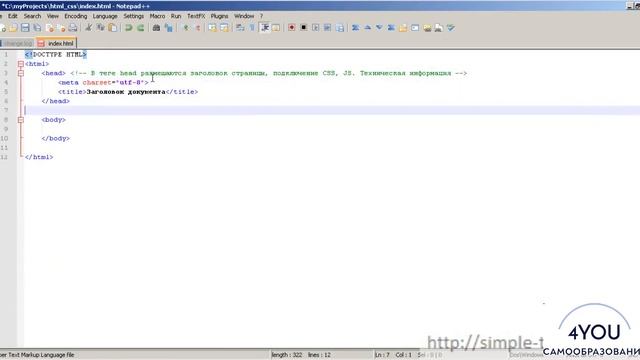The height and width of the screenshot is (360, 640).
Task: Click the New file toolbar icon
Action: tap(2, 28)
